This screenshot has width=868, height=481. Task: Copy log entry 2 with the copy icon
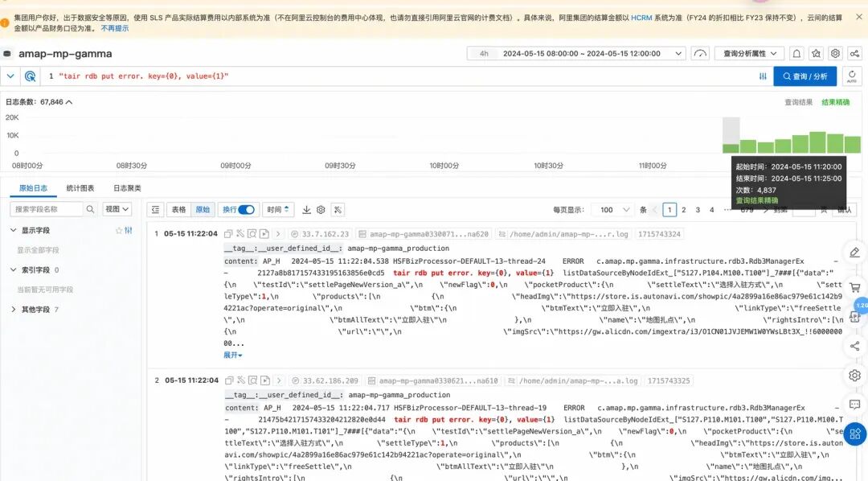(x=228, y=380)
